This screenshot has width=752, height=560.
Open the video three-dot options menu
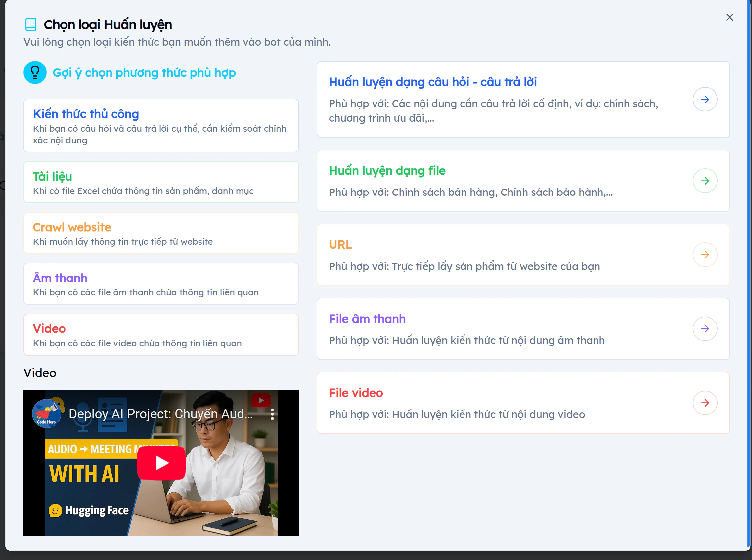pos(272,413)
